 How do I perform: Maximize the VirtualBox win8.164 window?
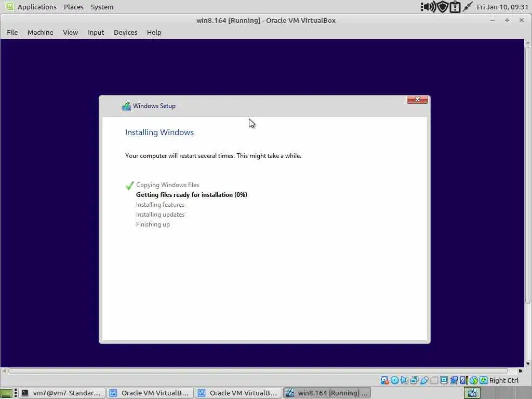point(507,20)
